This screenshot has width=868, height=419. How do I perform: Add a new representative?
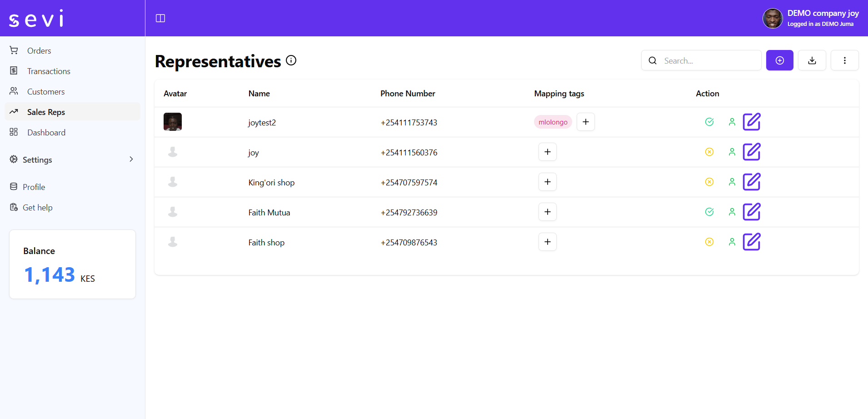click(x=779, y=60)
